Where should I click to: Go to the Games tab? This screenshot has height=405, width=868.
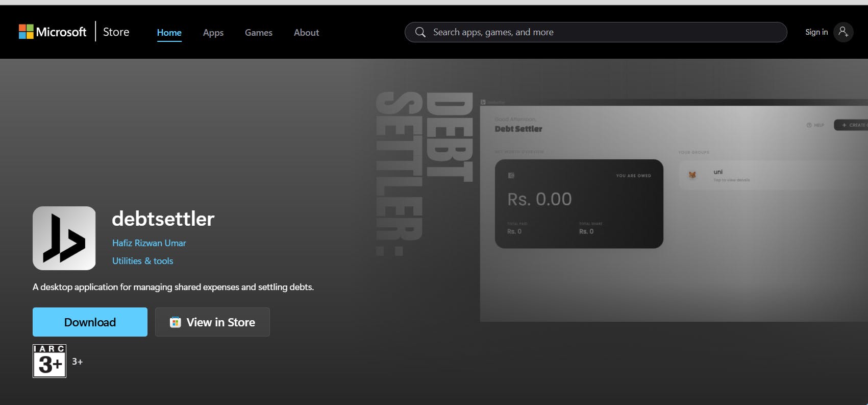(x=259, y=32)
